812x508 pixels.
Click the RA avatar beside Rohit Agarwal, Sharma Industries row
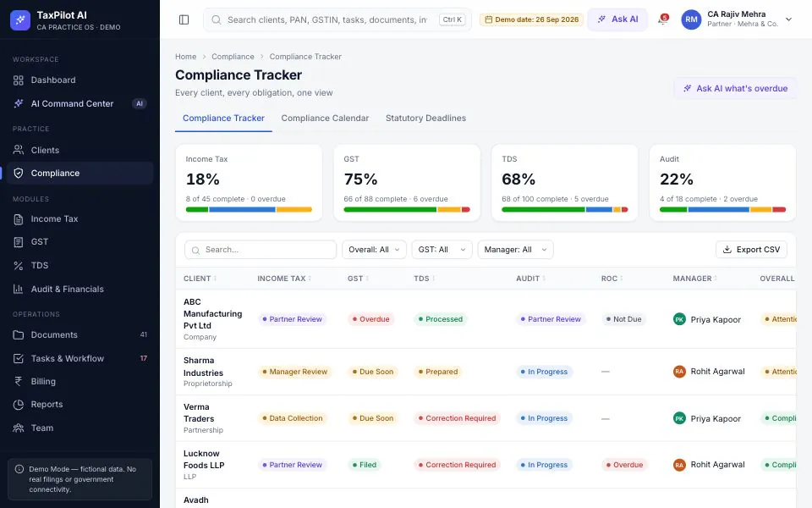point(679,372)
